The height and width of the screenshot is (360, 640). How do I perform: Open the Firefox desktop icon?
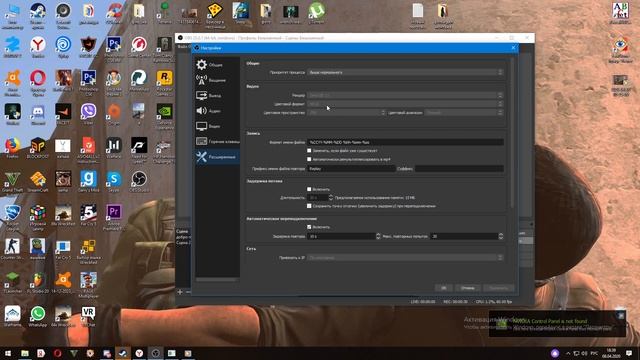(x=12, y=148)
